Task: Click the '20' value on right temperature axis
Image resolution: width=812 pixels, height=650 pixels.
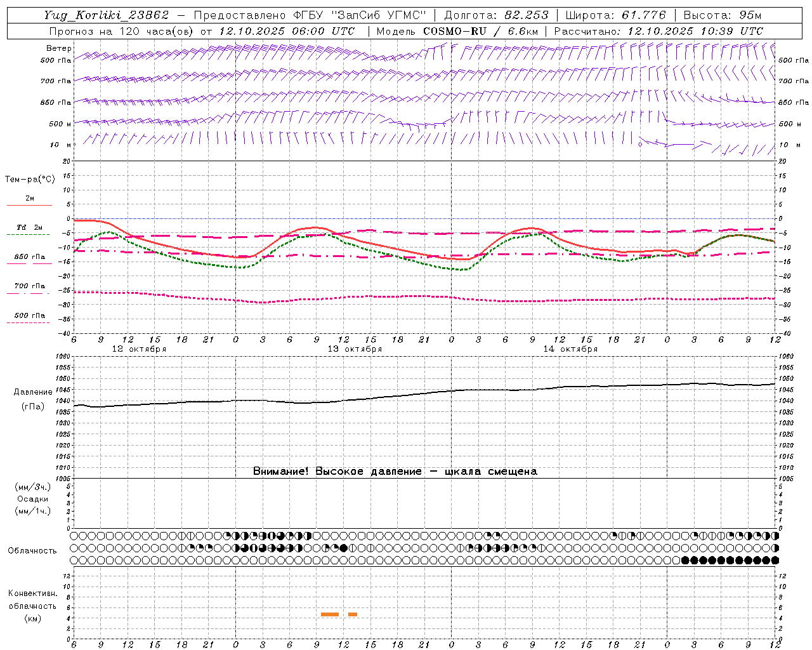Action: coord(782,161)
